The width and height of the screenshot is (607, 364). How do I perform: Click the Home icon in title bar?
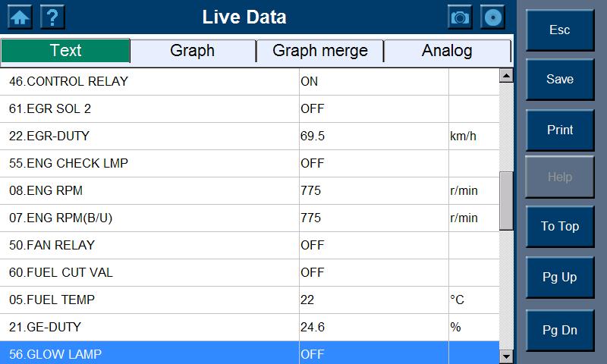[x=20, y=17]
